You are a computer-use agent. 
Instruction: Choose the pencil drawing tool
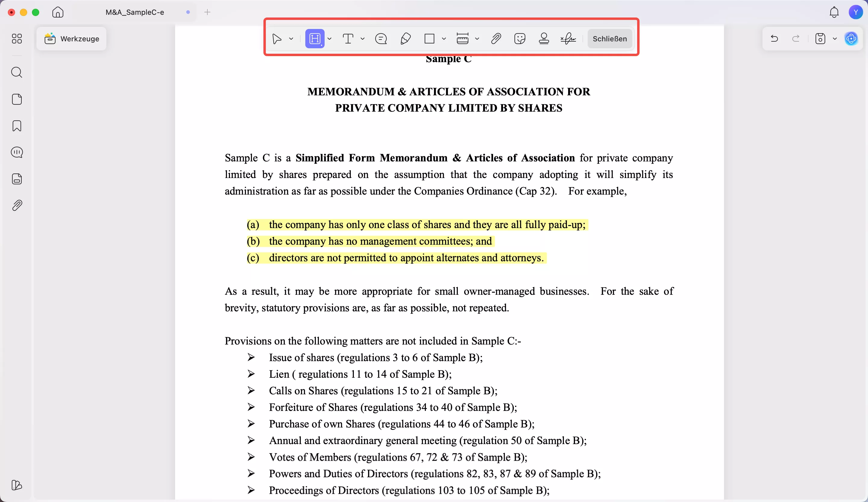point(405,39)
